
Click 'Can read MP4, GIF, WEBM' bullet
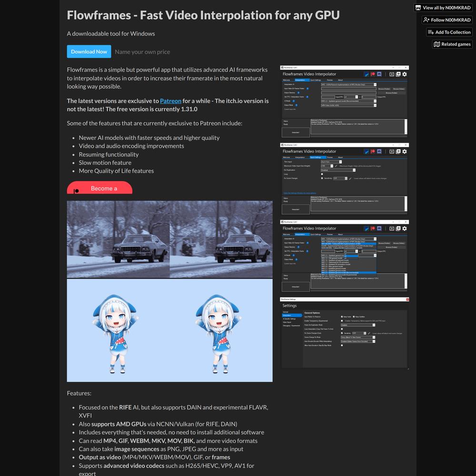pyautogui.click(x=168, y=441)
